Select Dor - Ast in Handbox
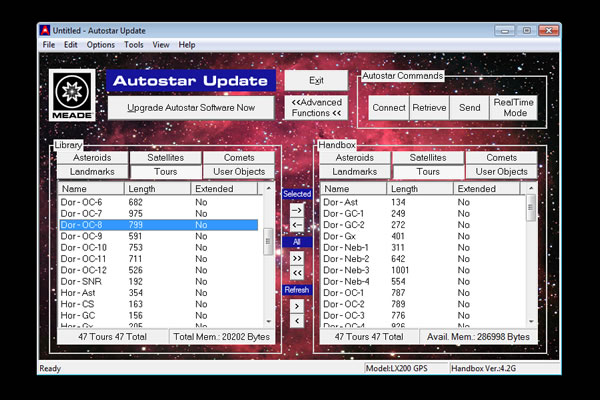The height and width of the screenshot is (400, 600). click(421, 202)
